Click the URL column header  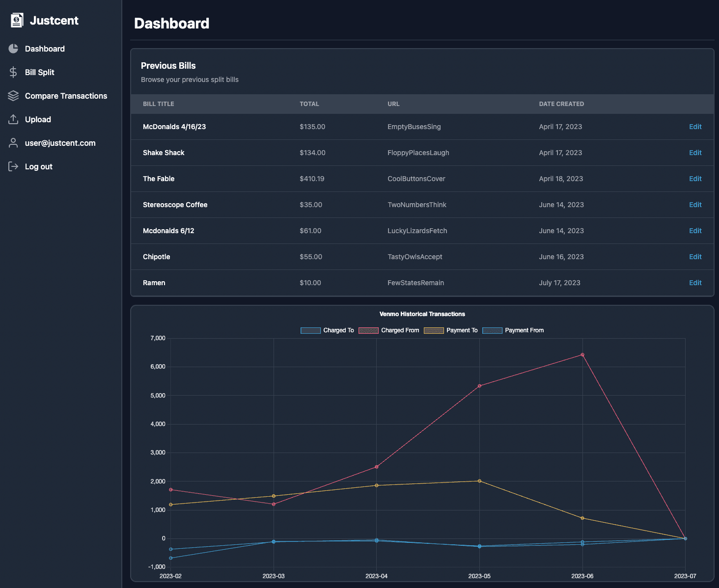click(393, 104)
